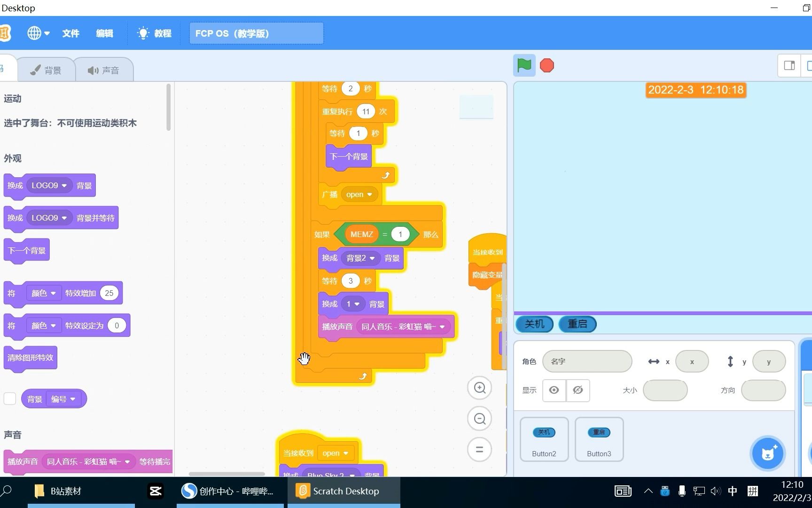
Task: Enable the 背景编号 stage monitor checkbox
Action: click(x=10, y=398)
